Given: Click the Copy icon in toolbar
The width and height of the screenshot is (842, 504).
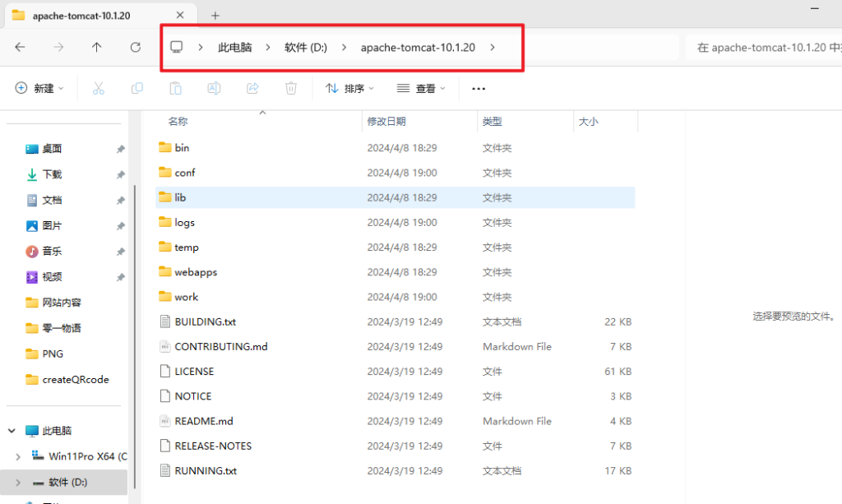Looking at the screenshot, I should point(137,88).
